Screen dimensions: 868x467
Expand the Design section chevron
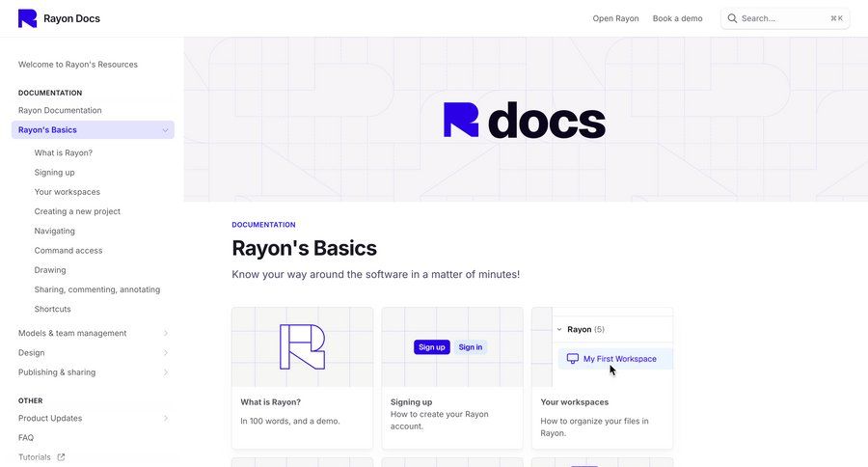coord(166,353)
